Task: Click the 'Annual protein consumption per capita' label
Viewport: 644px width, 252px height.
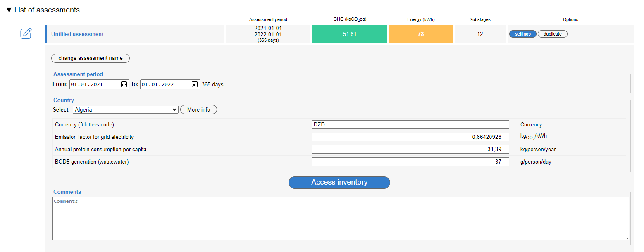Action: pyautogui.click(x=101, y=150)
